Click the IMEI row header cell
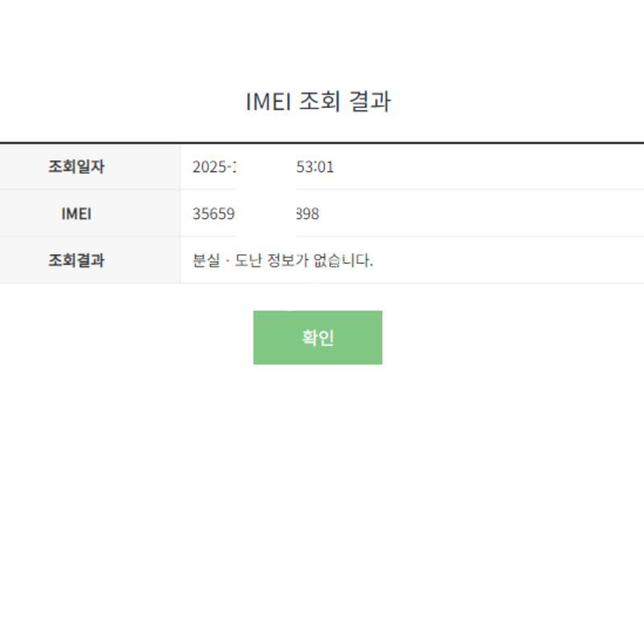The width and height of the screenshot is (644, 644). [76, 213]
